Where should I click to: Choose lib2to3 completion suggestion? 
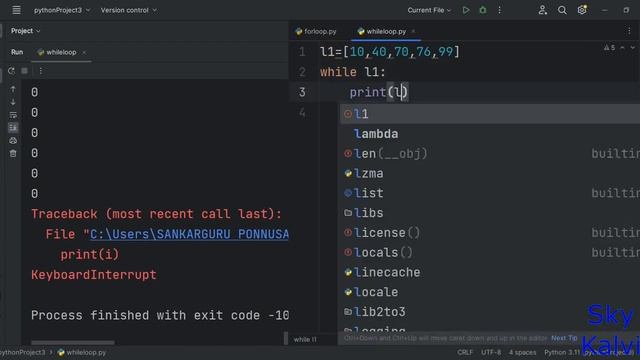(490, 312)
